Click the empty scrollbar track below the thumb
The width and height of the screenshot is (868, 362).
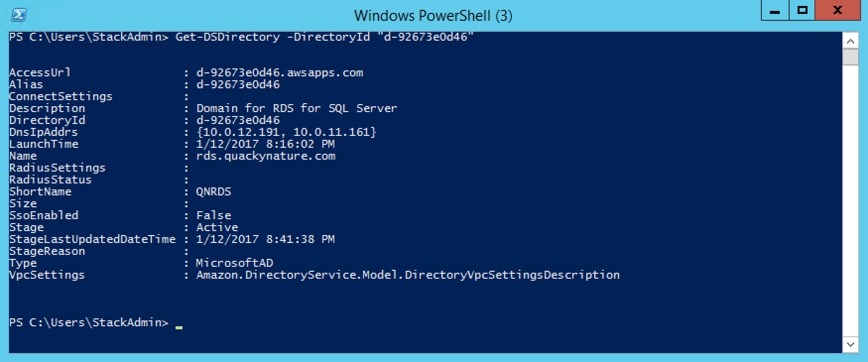(x=851, y=201)
